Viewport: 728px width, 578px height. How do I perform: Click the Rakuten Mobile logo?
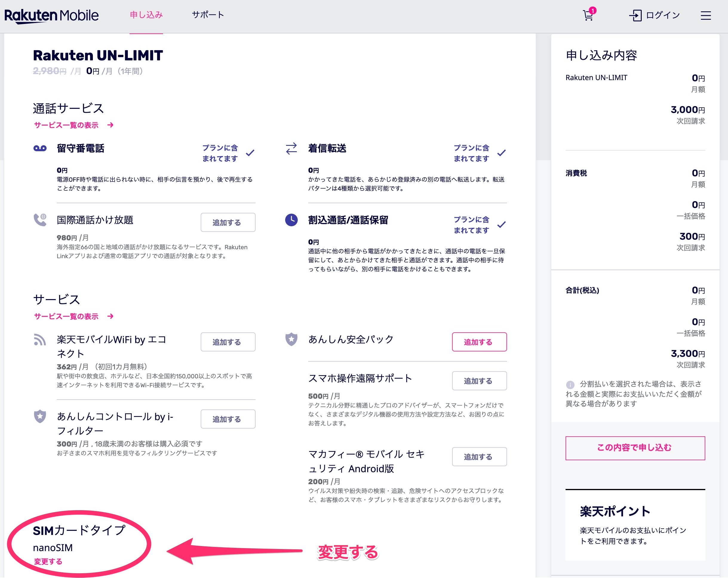tap(51, 16)
